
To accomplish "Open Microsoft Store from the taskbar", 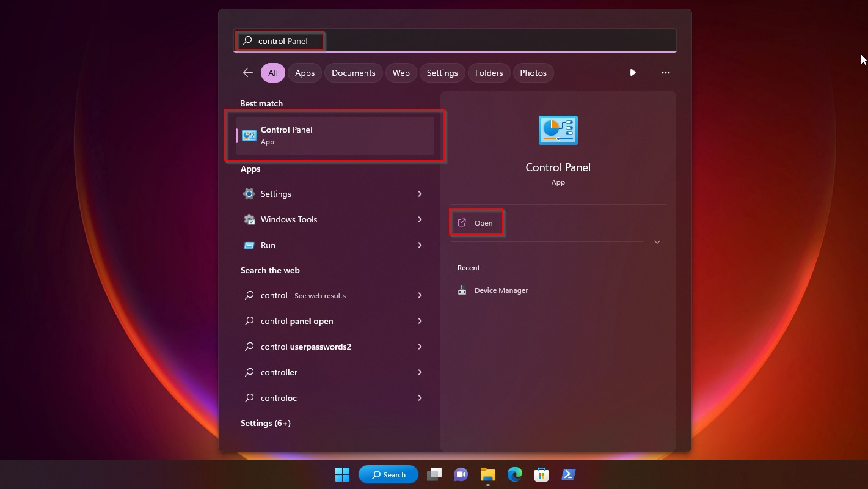I will (x=541, y=474).
